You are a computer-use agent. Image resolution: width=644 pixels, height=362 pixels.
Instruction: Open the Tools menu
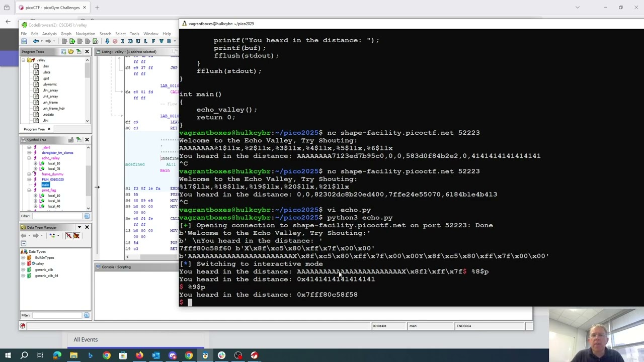(134, 34)
